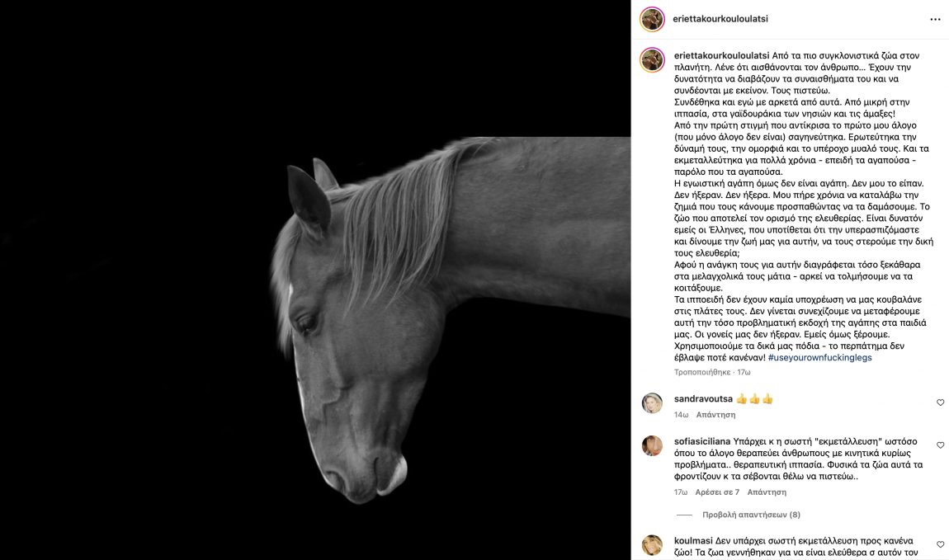This screenshot has height=560, width=949.
Task: Expand the 8 replies under sofiasiciliana's comment
Action: (750, 515)
